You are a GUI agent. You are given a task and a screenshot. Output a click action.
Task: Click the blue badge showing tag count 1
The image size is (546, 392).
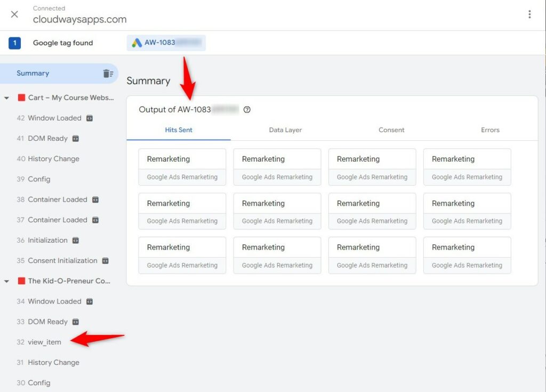[x=14, y=43]
